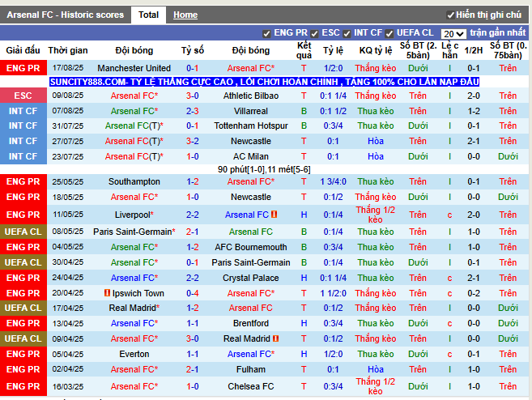Open Paris Saint-Germain* home team on 08/05/25
532x400 pixels.
(134, 232)
